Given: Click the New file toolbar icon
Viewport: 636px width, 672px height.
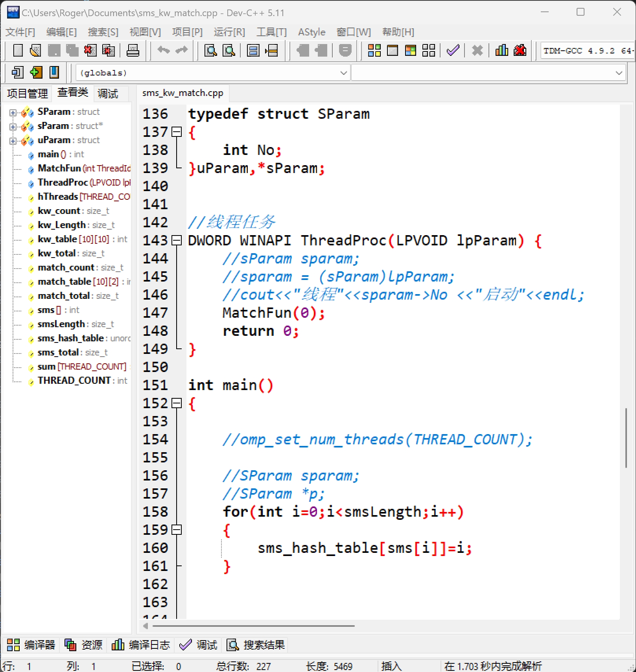Looking at the screenshot, I should (x=18, y=50).
